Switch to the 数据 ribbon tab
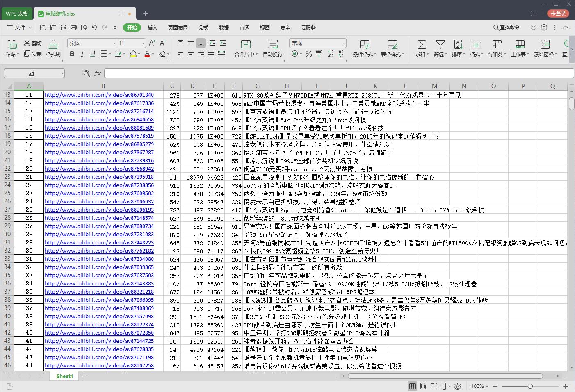Screen dimensions: 575x392 click(x=224, y=27)
